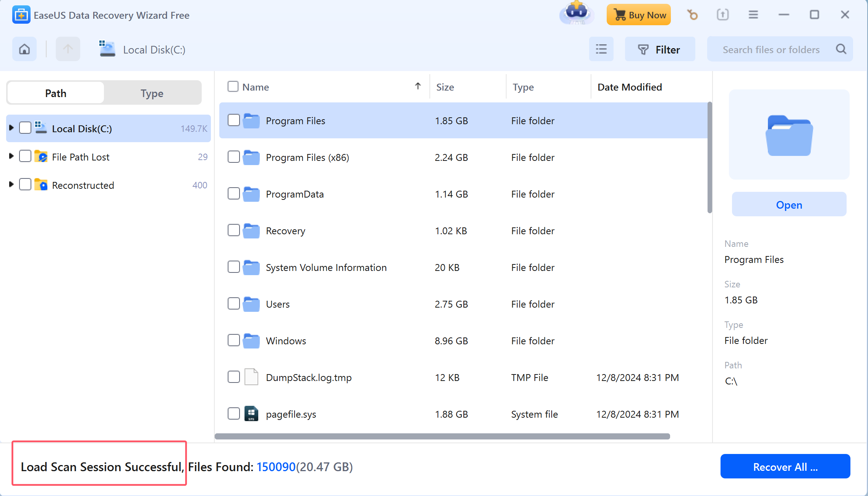Tick the Program Files (x86) checkbox

[234, 157]
